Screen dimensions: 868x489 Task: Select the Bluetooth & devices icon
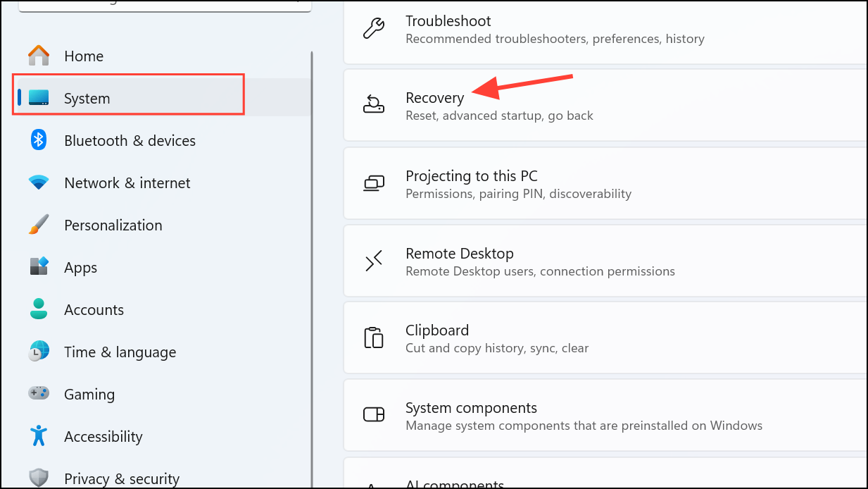(x=39, y=140)
